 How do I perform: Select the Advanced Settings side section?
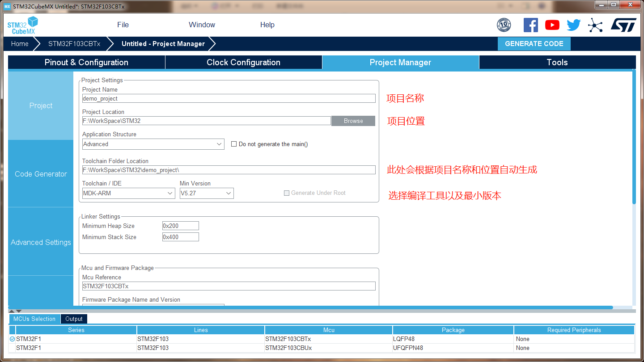tap(41, 242)
